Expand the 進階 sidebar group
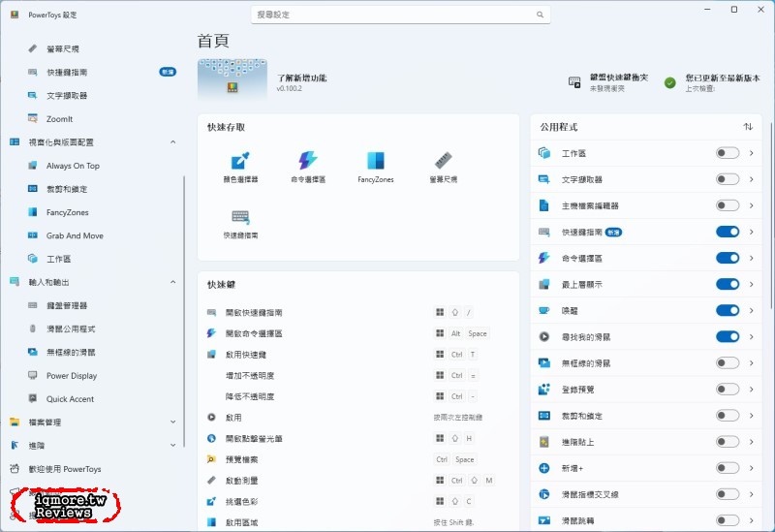 click(173, 445)
